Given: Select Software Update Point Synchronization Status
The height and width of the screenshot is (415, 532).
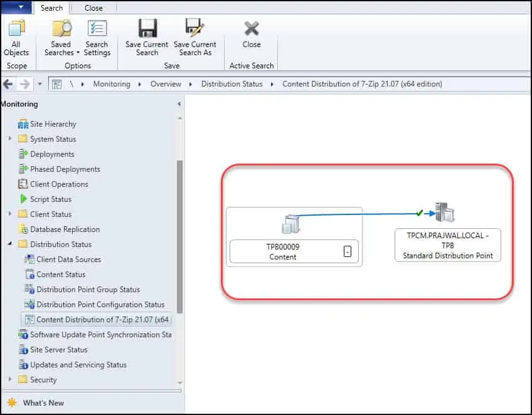Looking at the screenshot, I should click(x=100, y=335).
